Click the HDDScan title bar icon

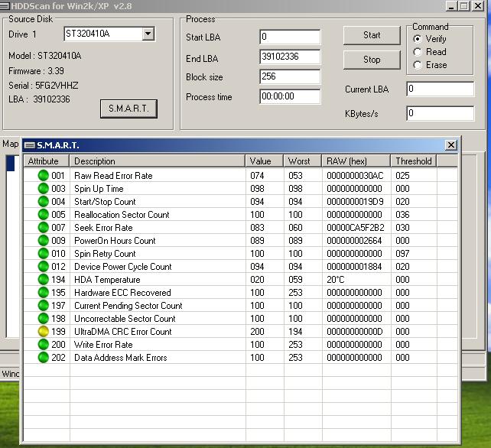5,5
